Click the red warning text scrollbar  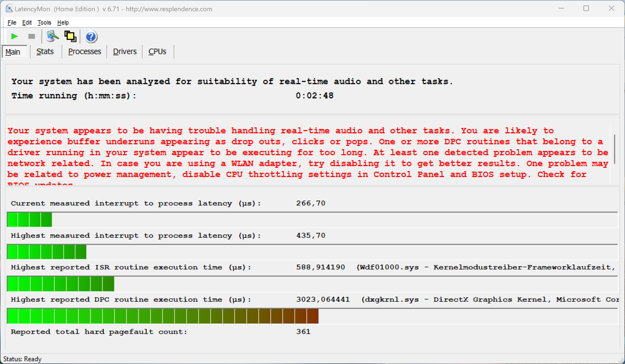(614, 150)
